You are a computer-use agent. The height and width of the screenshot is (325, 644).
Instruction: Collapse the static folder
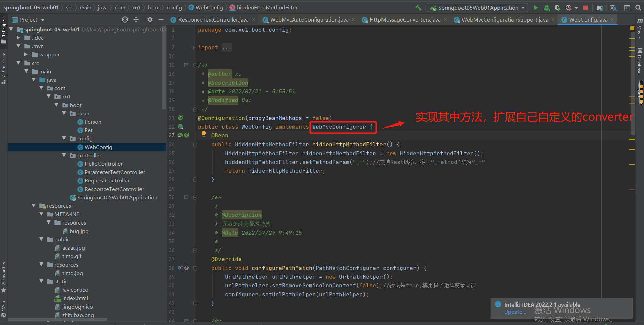click(41, 281)
